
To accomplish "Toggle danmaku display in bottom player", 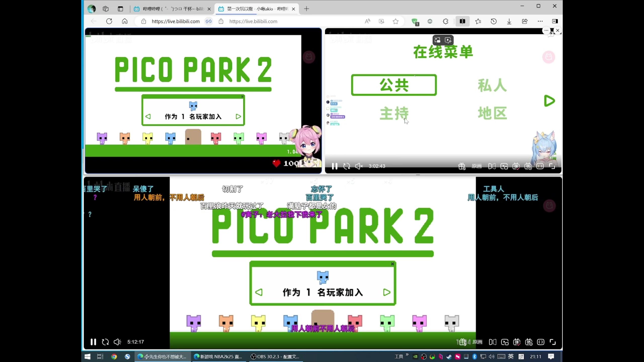I will 517,342.
